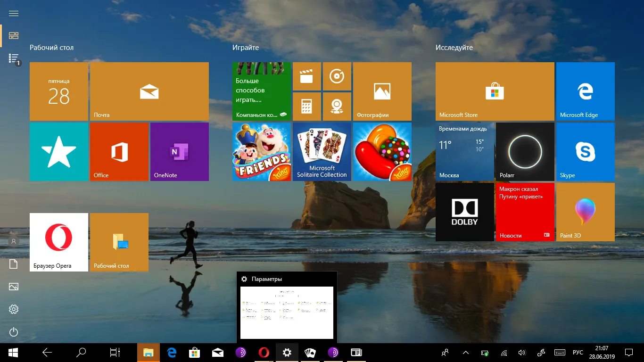Open the Movies & TV clapperboard tile
This screenshot has width=644, height=362.
tap(307, 76)
